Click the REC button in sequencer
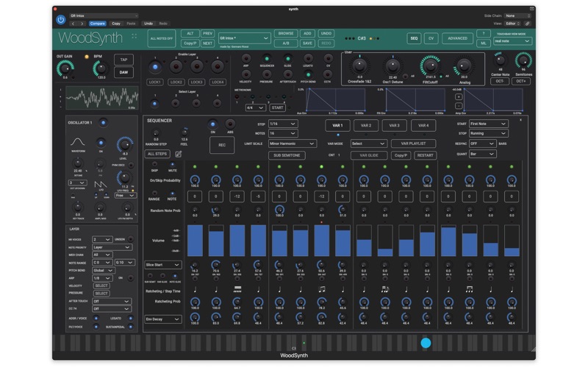 click(x=222, y=145)
